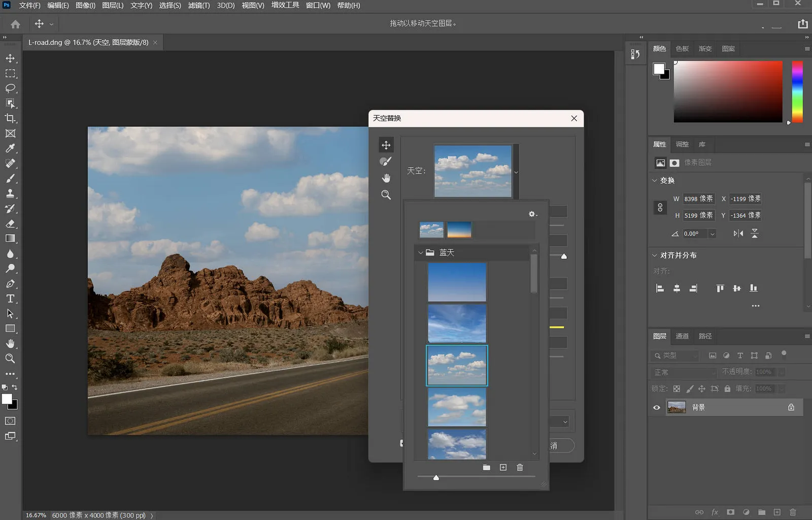The width and height of the screenshot is (812, 520).
Task: Select the History Brush tool
Action: point(10,209)
